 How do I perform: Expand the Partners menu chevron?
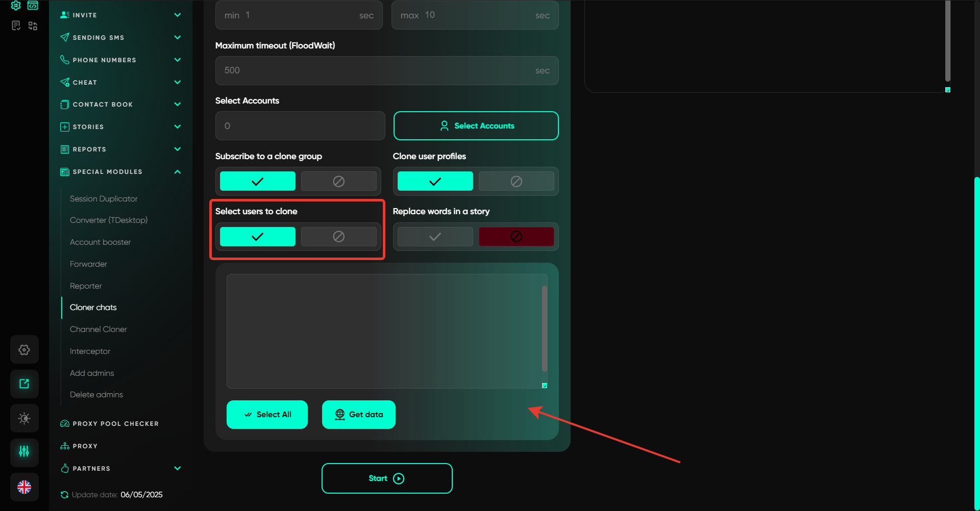tap(177, 468)
